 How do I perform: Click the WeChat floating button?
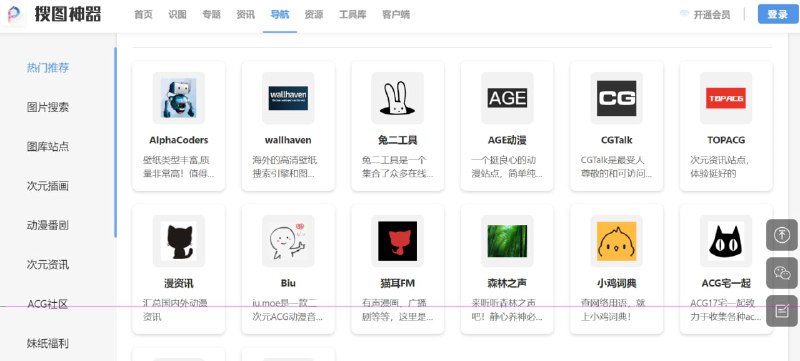[x=782, y=273]
